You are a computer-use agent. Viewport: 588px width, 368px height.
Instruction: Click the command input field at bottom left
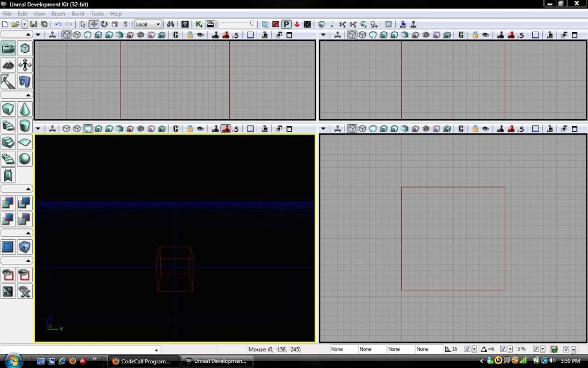[80, 349]
